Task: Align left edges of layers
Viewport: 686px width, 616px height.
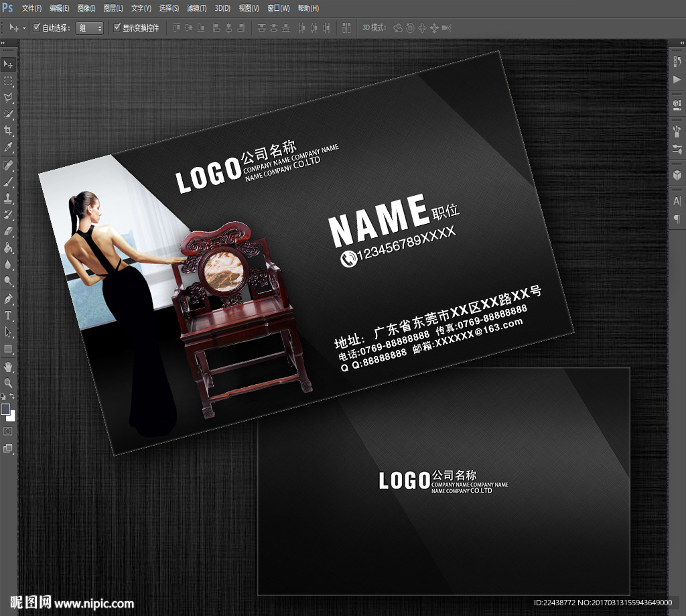Action: (x=216, y=28)
